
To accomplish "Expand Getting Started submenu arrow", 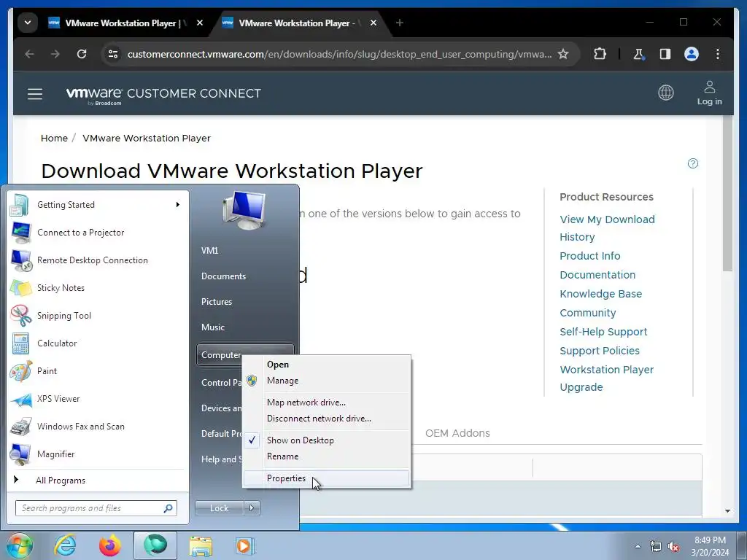I will (178, 205).
